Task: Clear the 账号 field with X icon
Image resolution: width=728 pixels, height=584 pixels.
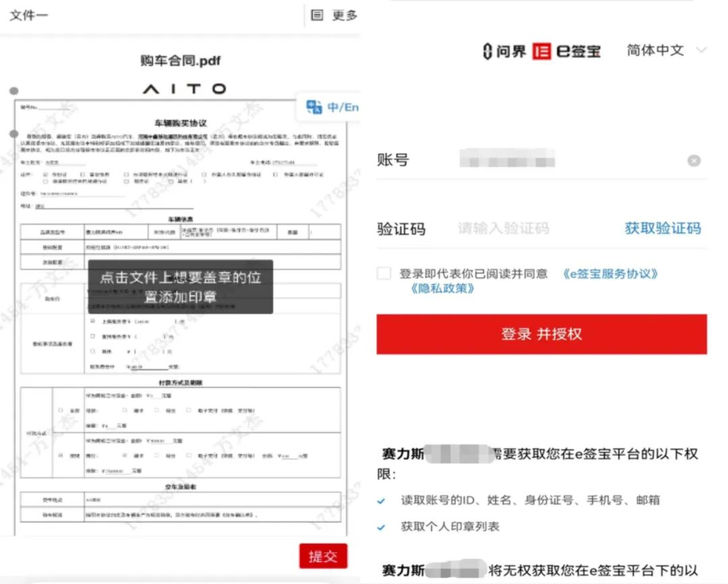Action: point(694,160)
